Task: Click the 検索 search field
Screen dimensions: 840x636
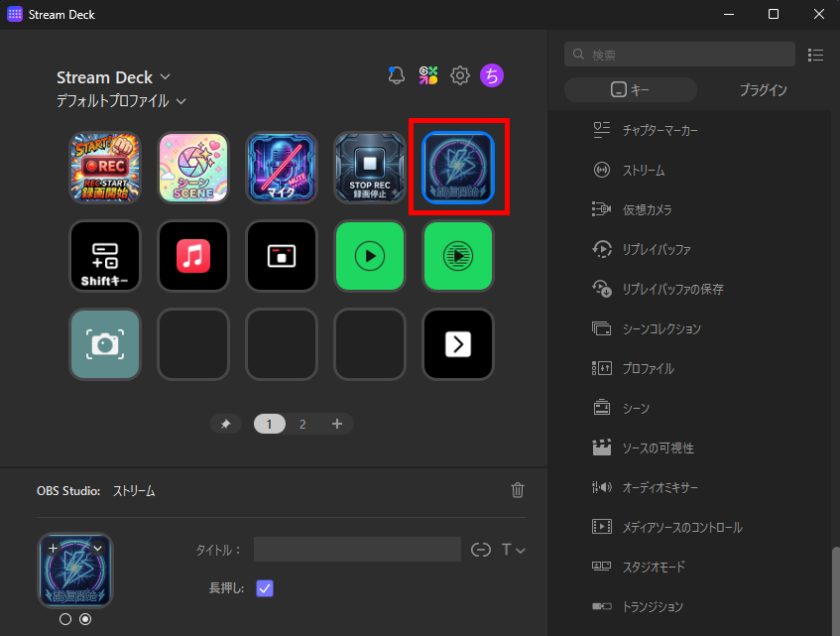Action: coord(679,55)
